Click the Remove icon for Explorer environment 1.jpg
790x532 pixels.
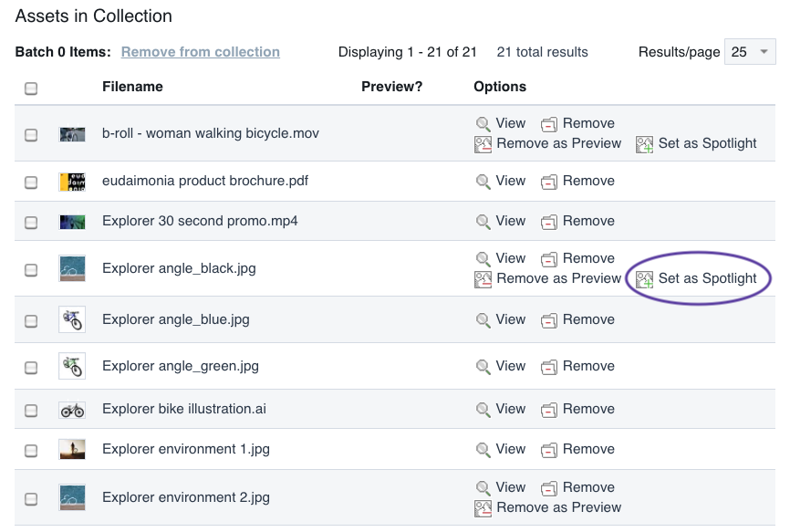(549, 450)
